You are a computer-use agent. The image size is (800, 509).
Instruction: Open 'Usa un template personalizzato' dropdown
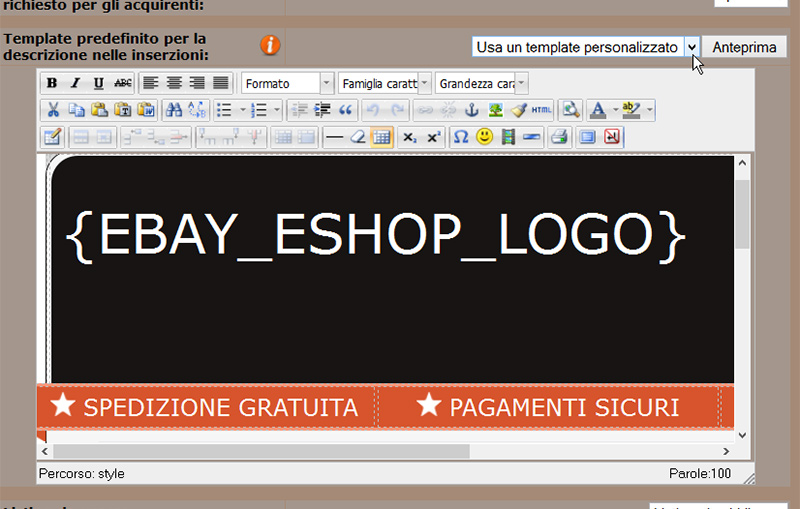[x=585, y=47]
